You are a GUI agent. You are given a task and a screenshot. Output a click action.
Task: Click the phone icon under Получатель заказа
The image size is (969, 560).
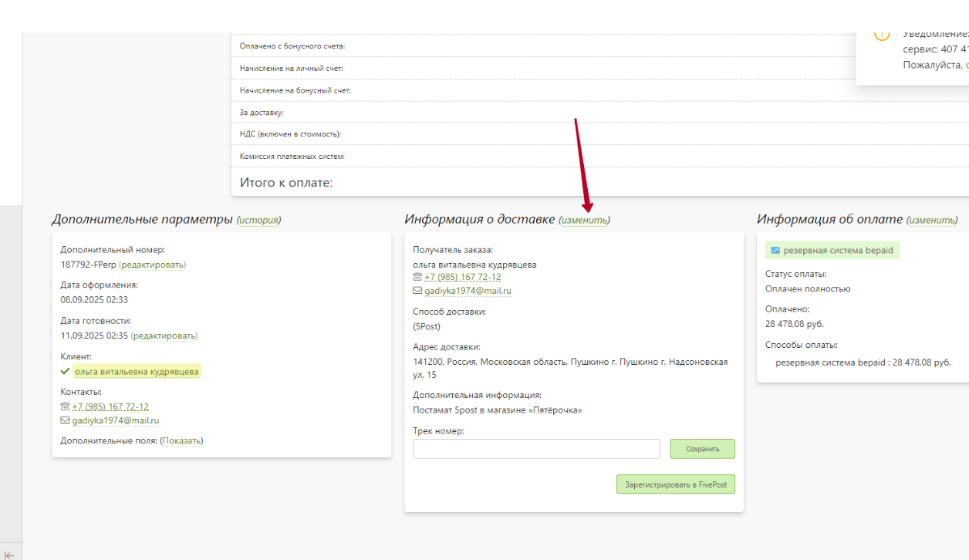coord(417,277)
